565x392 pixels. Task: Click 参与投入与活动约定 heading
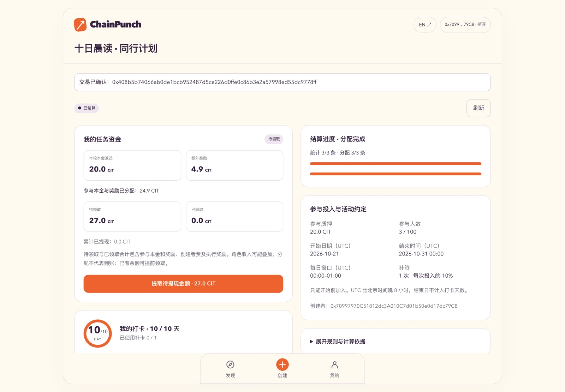(x=338, y=209)
